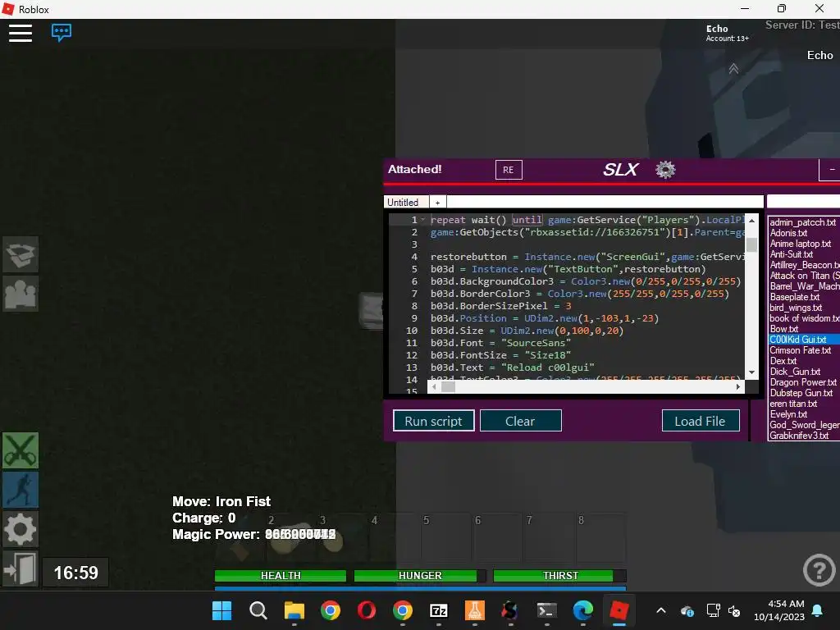Click the exit door icon
Screen dimensions: 840x630
click(21, 568)
